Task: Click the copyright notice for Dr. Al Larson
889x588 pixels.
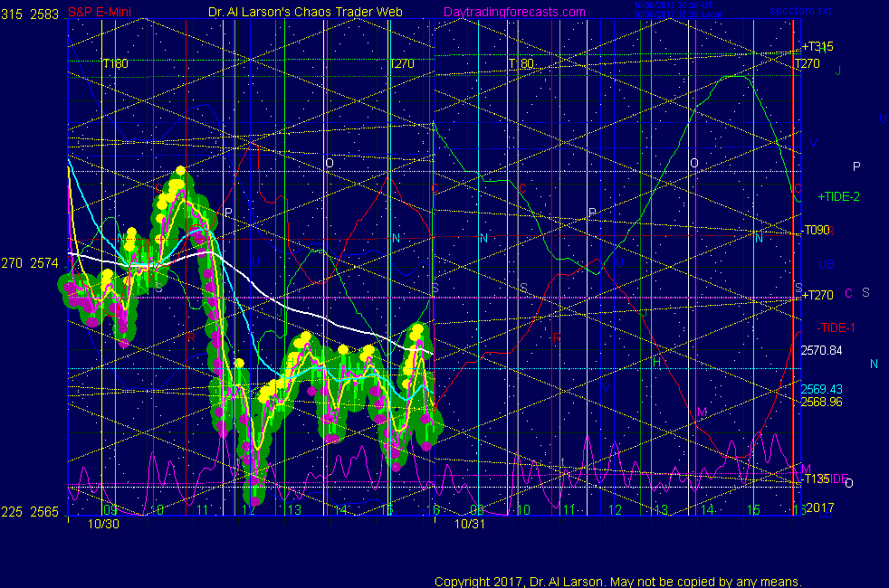Action: coord(618,581)
